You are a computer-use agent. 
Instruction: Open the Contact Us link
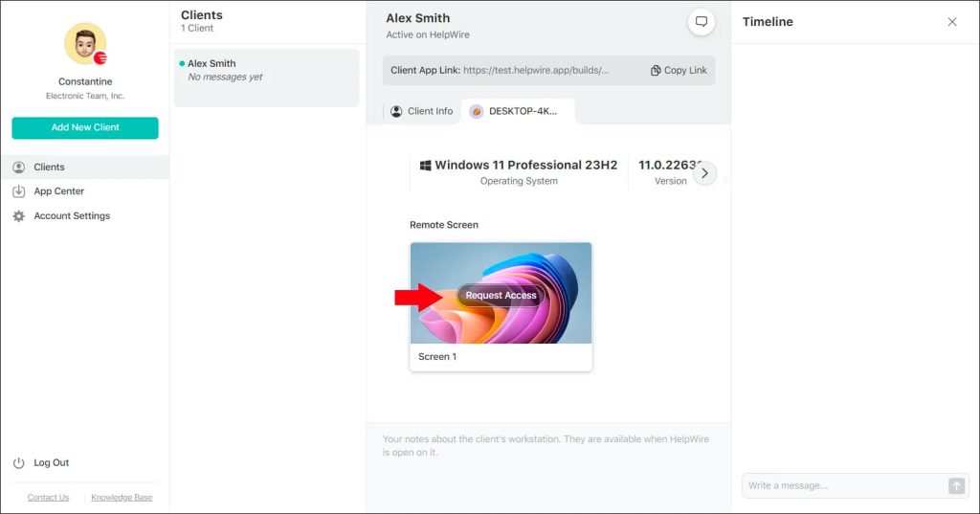pos(48,498)
